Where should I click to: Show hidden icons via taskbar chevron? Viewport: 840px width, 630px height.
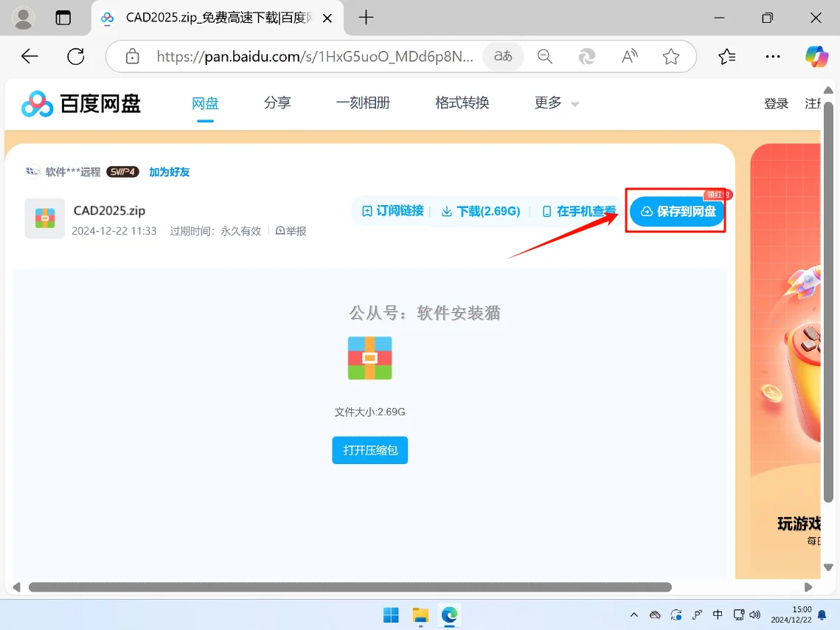634,615
